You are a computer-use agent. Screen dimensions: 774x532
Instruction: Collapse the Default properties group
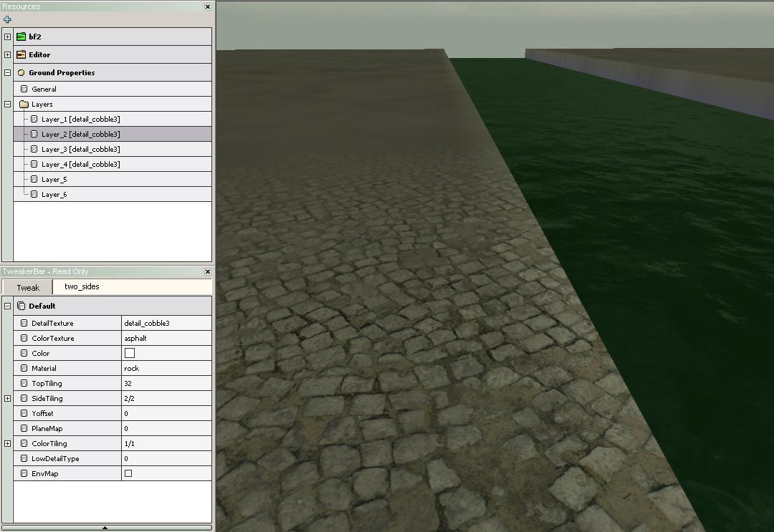(x=7, y=306)
